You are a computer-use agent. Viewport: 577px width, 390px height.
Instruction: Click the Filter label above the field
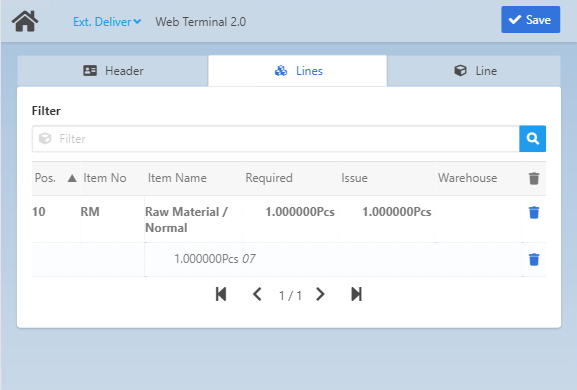(x=46, y=111)
